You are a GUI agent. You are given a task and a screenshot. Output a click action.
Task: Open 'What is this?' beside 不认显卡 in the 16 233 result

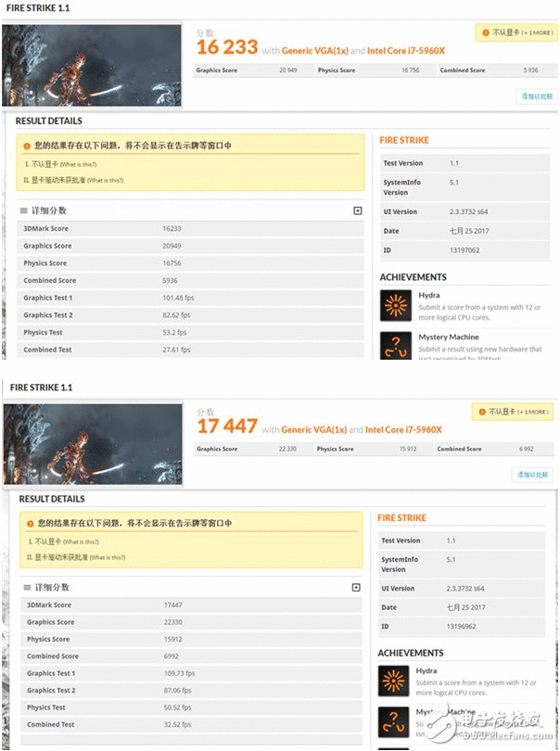79,164
